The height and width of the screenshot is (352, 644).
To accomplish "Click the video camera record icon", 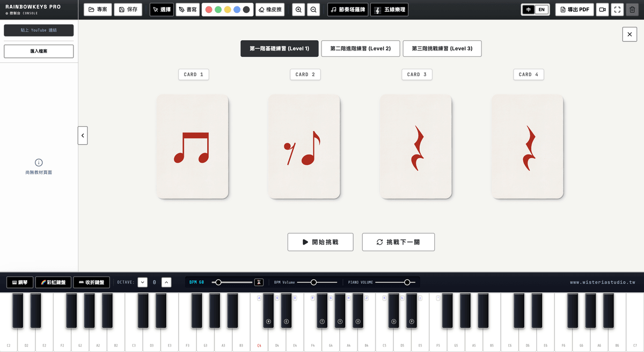I will pyautogui.click(x=603, y=10).
